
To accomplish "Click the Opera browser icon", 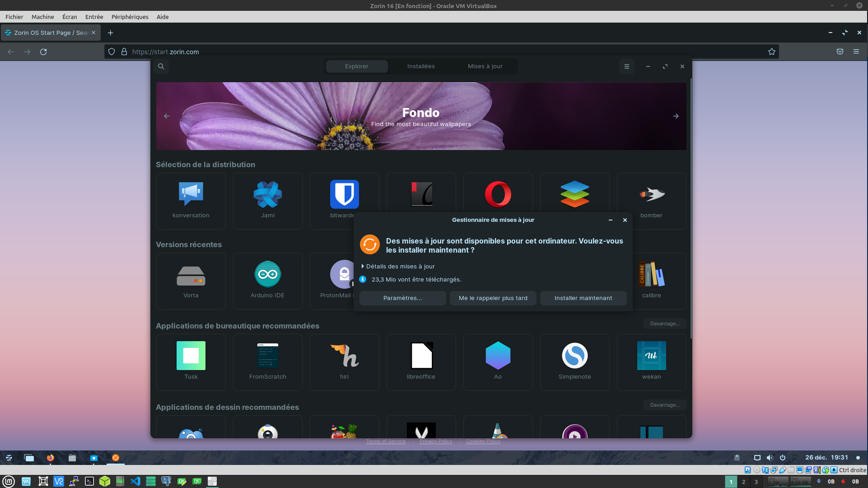I will tap(498, 194).
